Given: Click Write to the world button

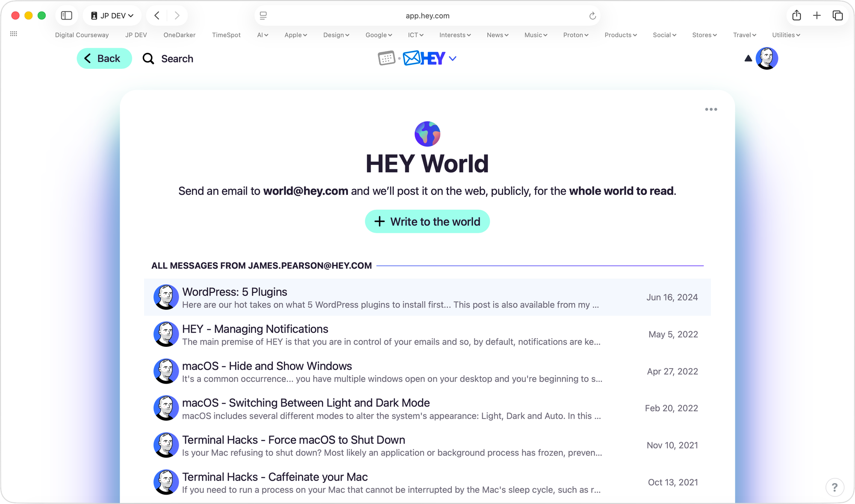Looking at the screenshot, I should click(427, 221).
